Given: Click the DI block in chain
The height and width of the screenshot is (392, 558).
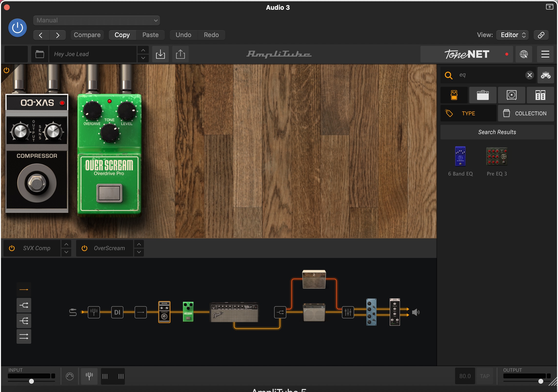Looking at the screenshot, I should point(117,312).
